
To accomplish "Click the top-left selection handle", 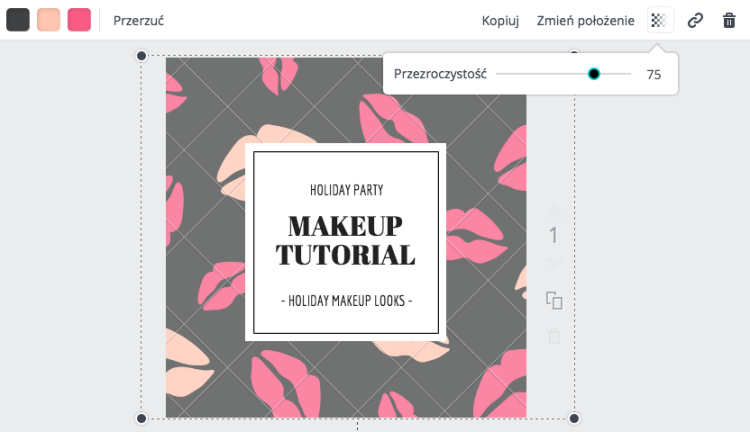I will click(x=141, y=56).
